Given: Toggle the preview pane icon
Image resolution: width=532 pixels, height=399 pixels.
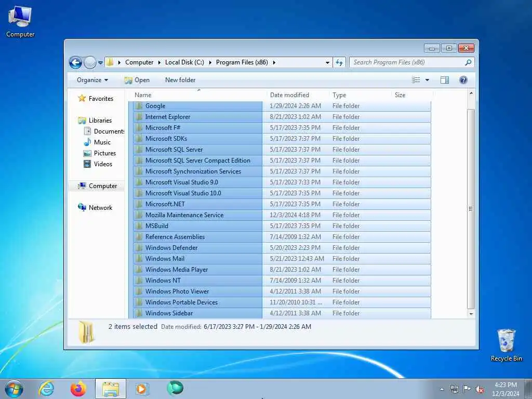Looking at the screenshot, I should point(445,80).
